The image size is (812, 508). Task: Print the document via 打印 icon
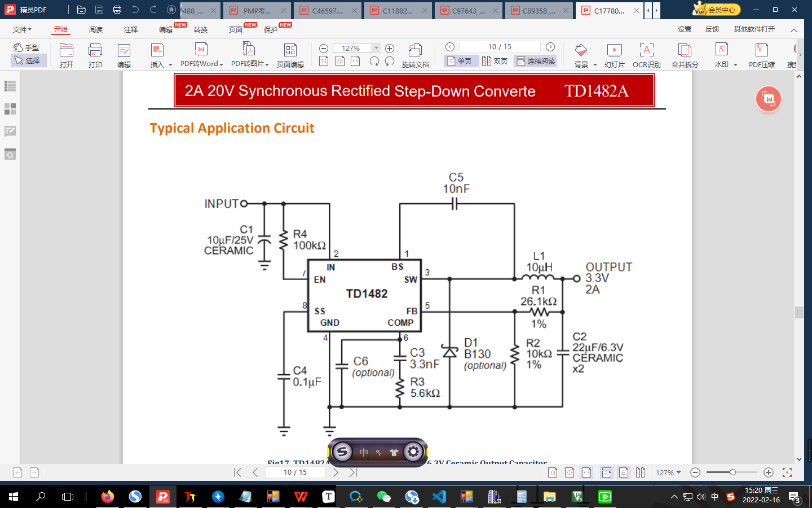tap(95, 55)
